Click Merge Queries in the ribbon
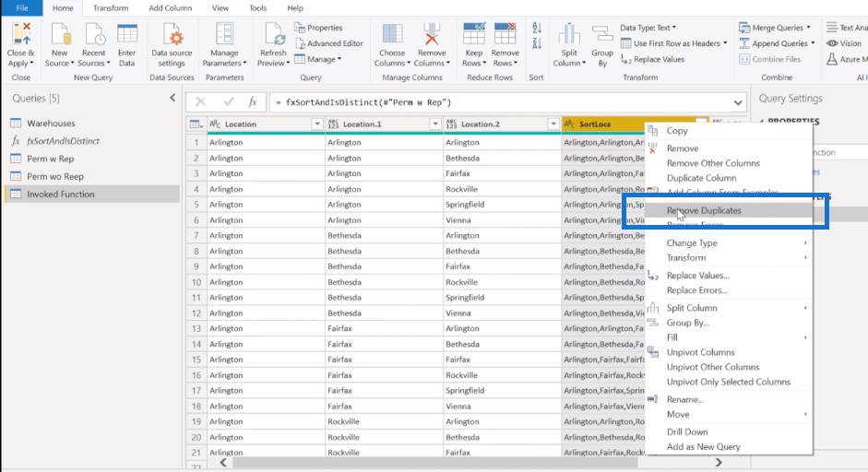This screenshot has height=472, width=868. (x=775, y=28)
